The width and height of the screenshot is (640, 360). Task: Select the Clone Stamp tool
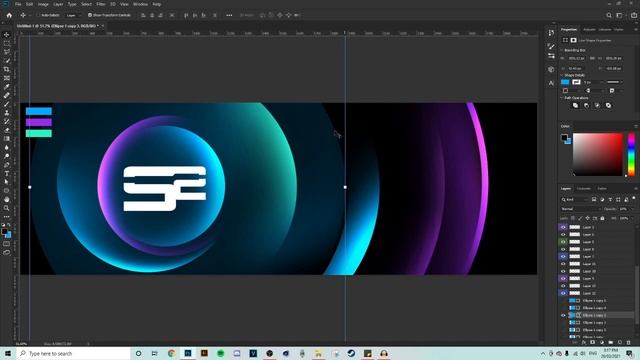[x=7, y=113]
